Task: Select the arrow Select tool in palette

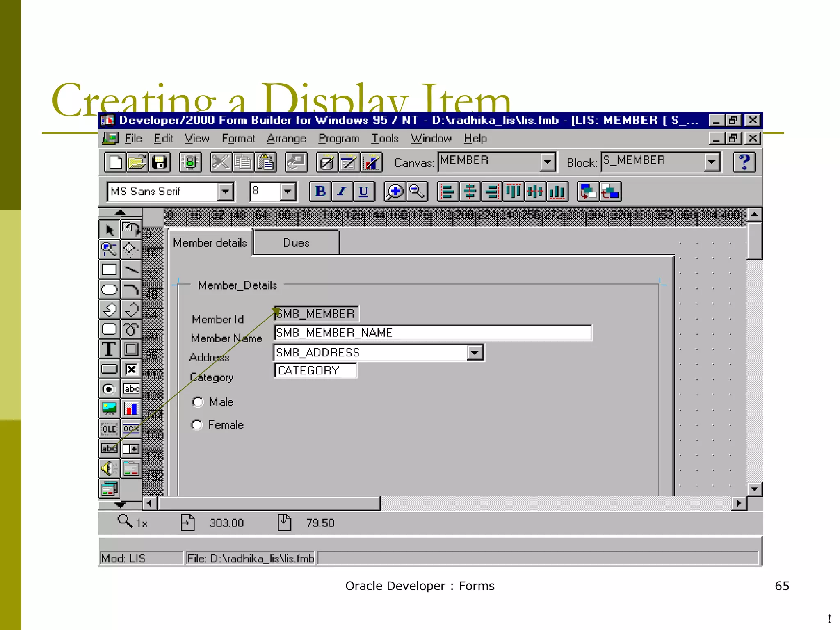Action: (109, 230)
